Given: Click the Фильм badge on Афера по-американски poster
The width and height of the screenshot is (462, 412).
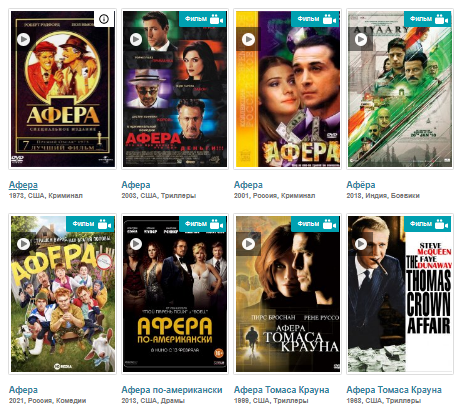Looking at the screenshot, I should pos(203,224).
